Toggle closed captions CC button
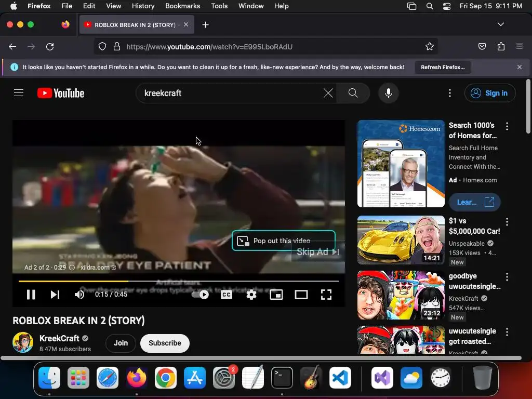 227,295
